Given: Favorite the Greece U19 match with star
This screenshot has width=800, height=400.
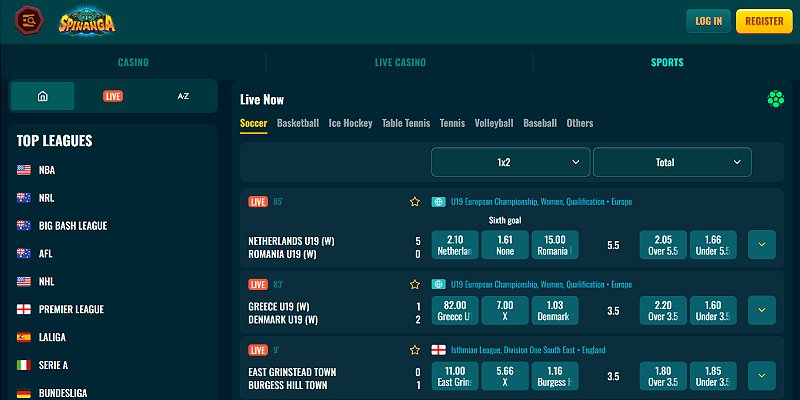Looking at the screenshot, I should point(415,285).
